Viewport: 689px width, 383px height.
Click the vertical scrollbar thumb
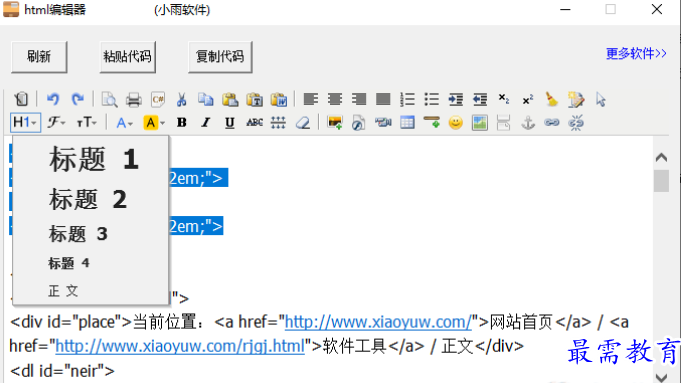pyautogui.click(x=661, y=181)
